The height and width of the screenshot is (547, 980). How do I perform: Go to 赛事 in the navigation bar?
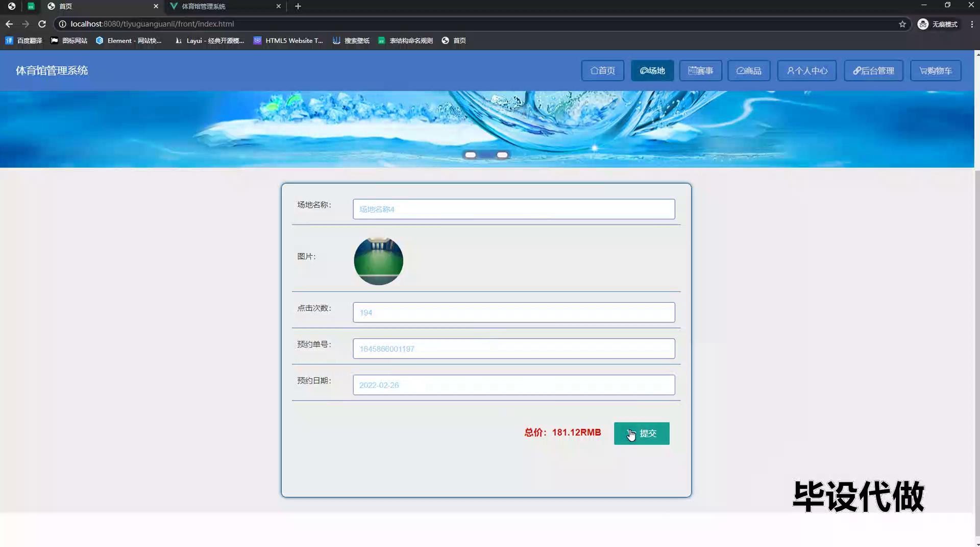point(700,70)
